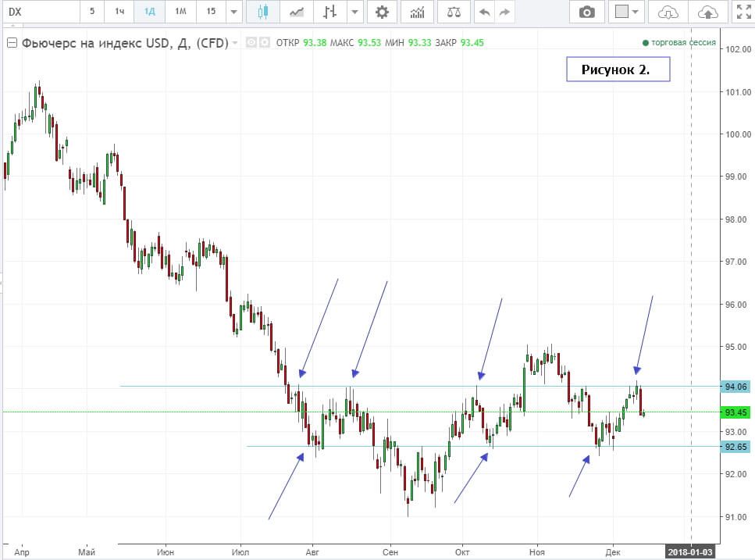This screenshot has width=755, height=560.
Task: Open chart settings gear icon
Action: (x=382, y=12)
